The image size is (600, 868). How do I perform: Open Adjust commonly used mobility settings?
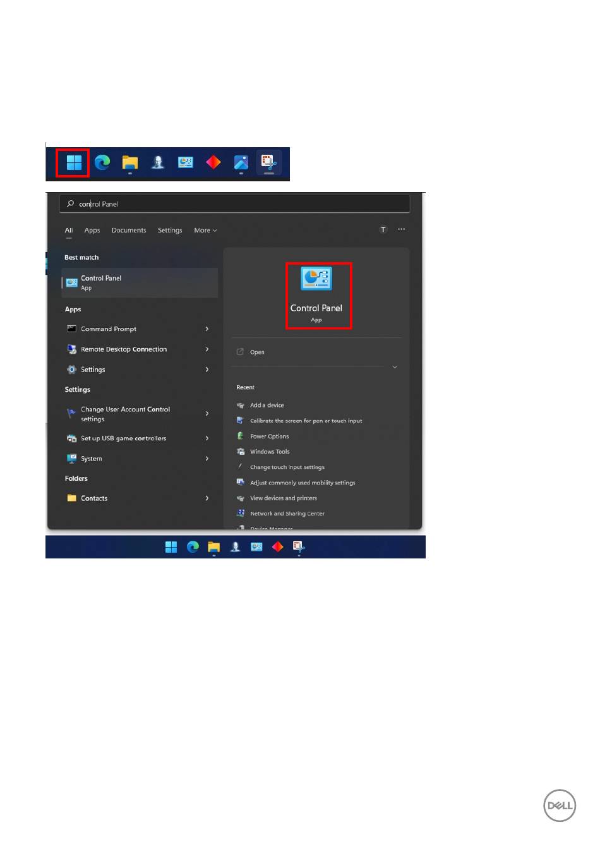pos(303,483)
